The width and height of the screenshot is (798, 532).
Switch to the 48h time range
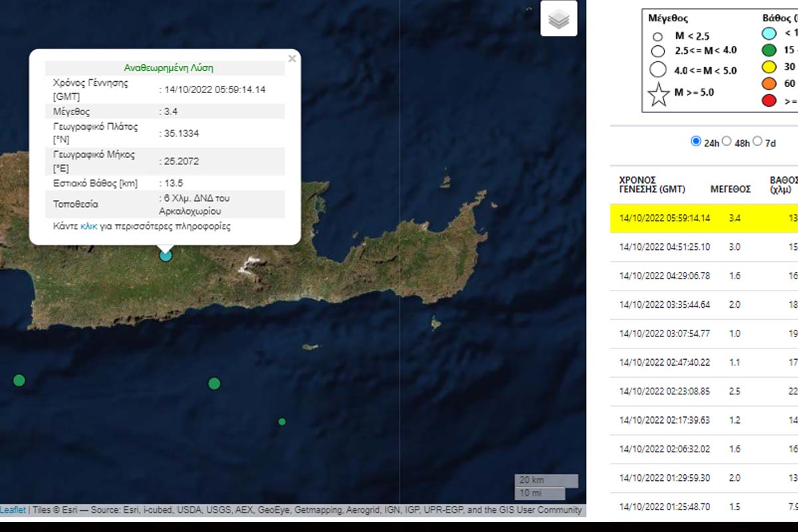(x=727, y=141)
